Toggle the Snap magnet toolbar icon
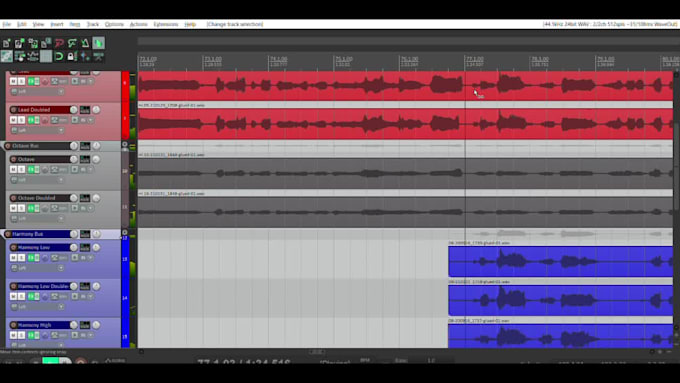 coord(59,56)
